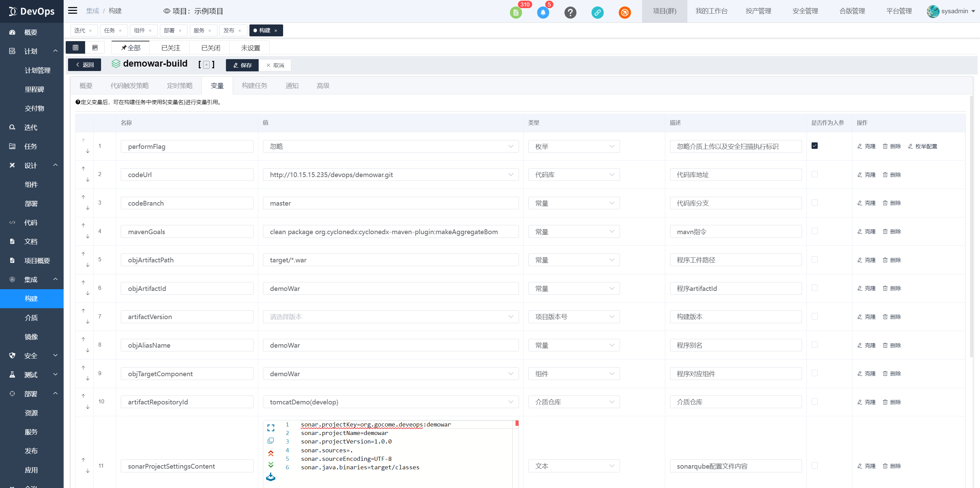Image resolution: width=980 pixels, height=488 pixels.
Task: Click the question mark help icon
Action: [570, 13]
